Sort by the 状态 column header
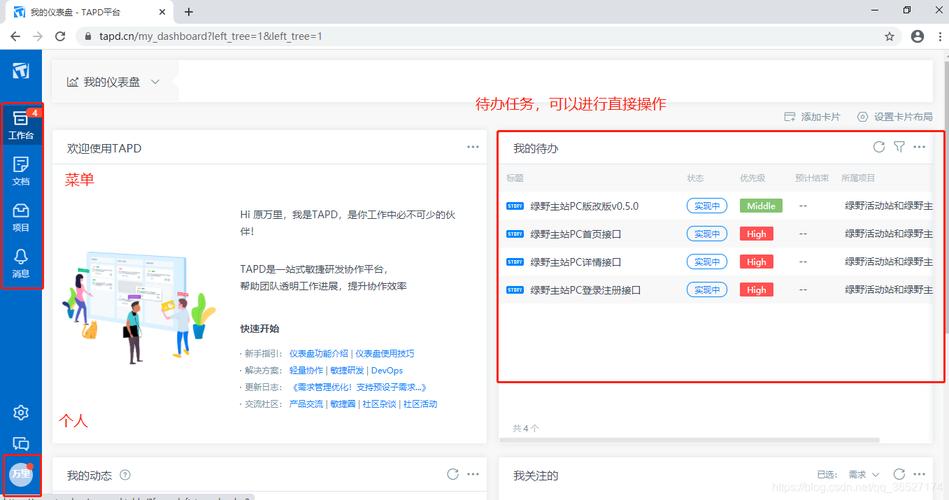Screen dimensions: 949x500 tap(695, 178)
